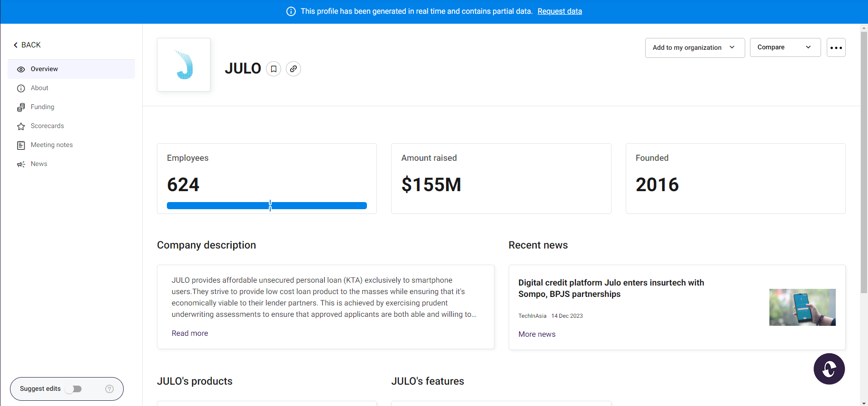
Task: Click the Funding coins icon in sidebar
Action: (x=21, y=107)
